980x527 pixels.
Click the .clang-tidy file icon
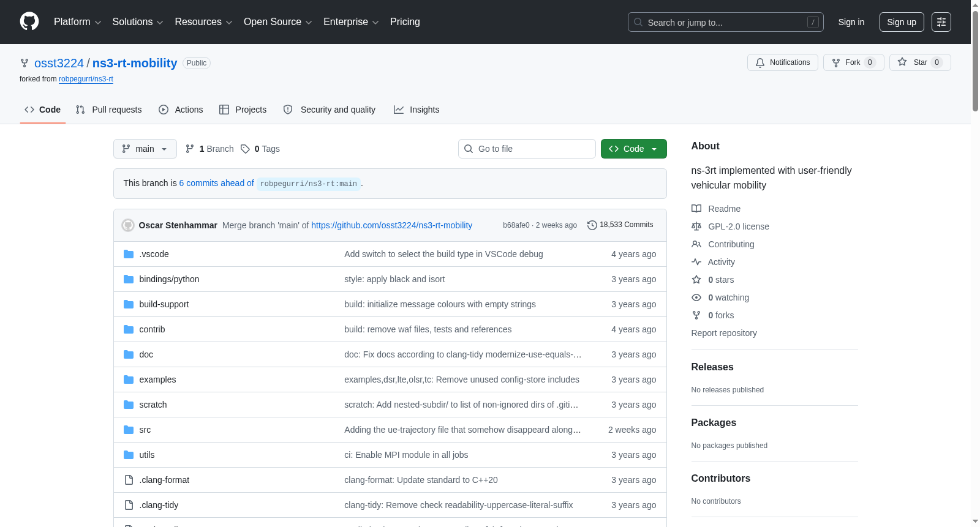click(x=129, y=505)
